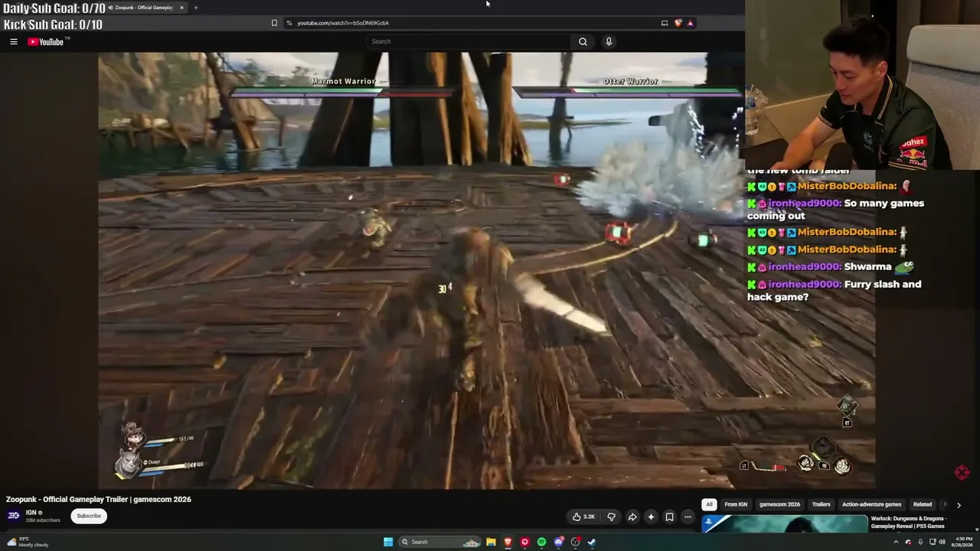The height and width of the screenshot is (551, 980).
Task: Share the video with the arrow icon
Action: pos(632,517)
